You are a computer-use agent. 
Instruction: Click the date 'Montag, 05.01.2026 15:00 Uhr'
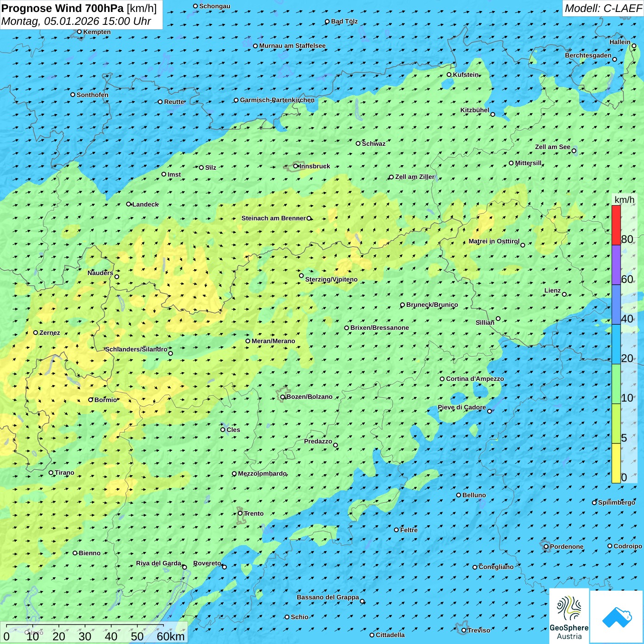pyautogui.click(x=76, y=21)
